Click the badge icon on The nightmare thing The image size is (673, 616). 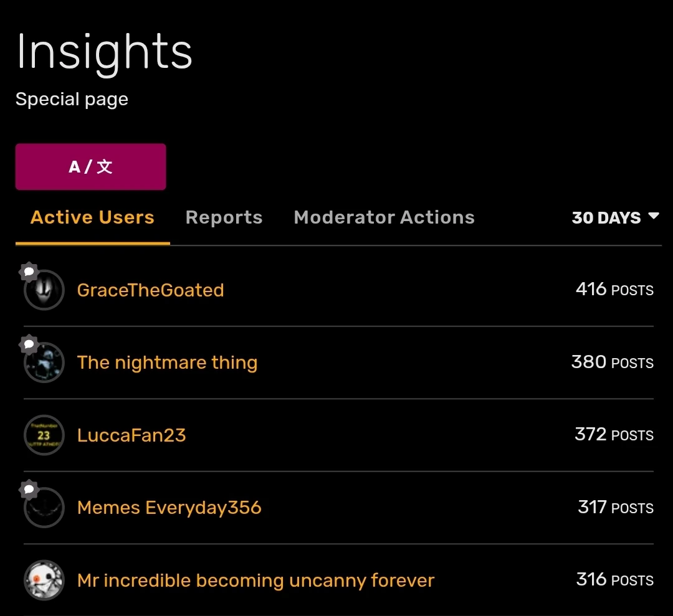(x=29, y=344)
